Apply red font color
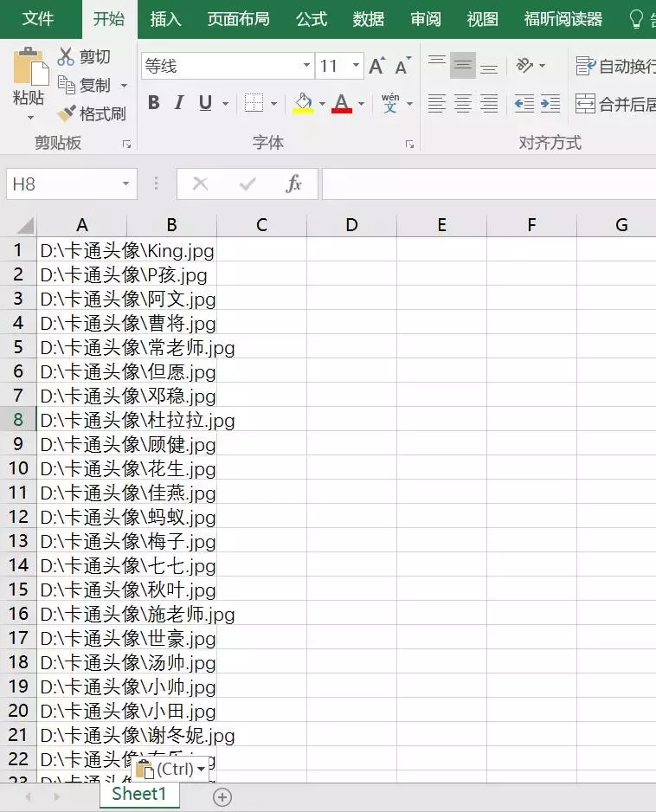 click(x=342, y=102)
